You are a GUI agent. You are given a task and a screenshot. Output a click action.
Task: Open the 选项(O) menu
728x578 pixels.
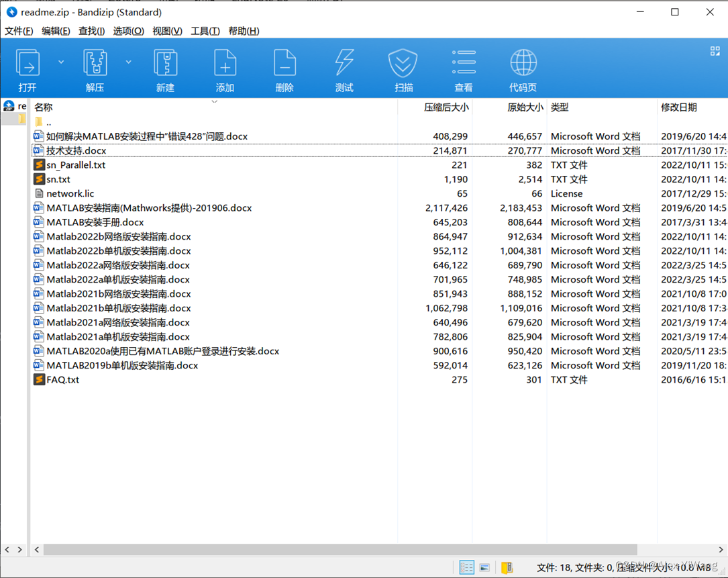(129, 31)
